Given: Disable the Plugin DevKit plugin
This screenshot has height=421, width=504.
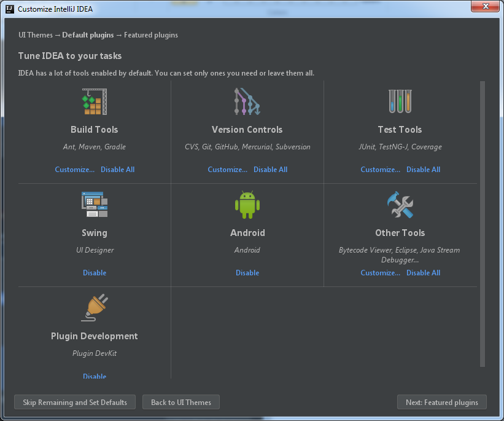Looking at the screenshot, I should pos(95,376).
